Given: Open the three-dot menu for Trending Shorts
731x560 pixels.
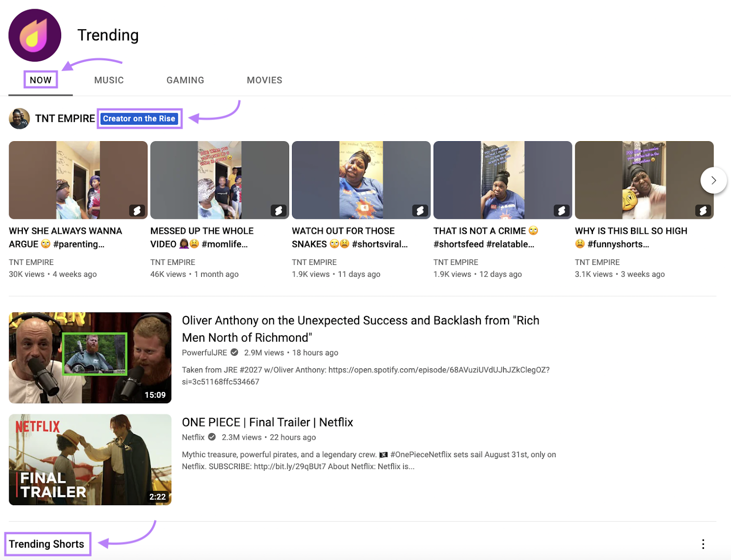Looking at the screenshot, I should (703, 544).
